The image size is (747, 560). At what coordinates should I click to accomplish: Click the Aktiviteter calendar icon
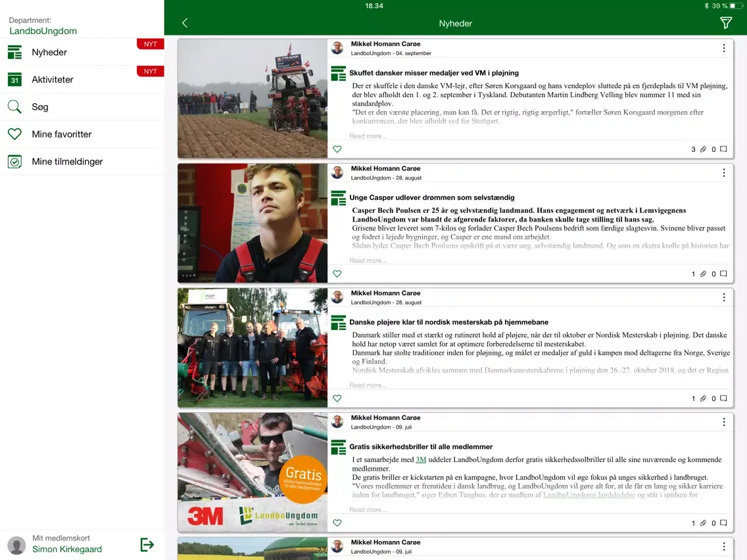click(14, 80)
